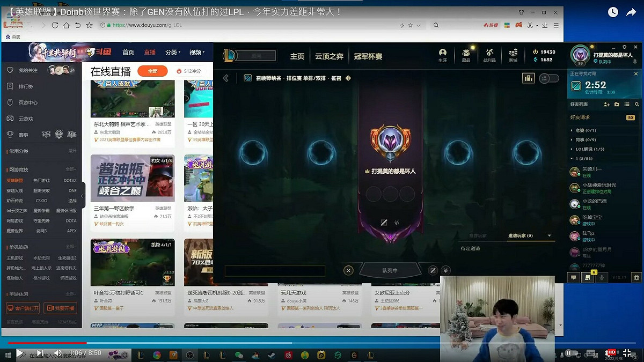Toggle the party open switch in the lobby
644x362 pixels.
click(548, 78)
